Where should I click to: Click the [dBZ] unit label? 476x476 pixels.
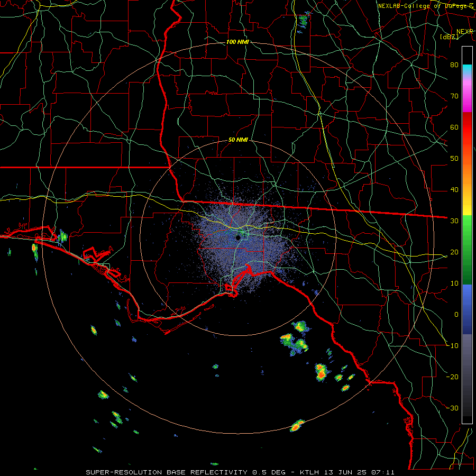pyautogui.click(x=449, y=37)
